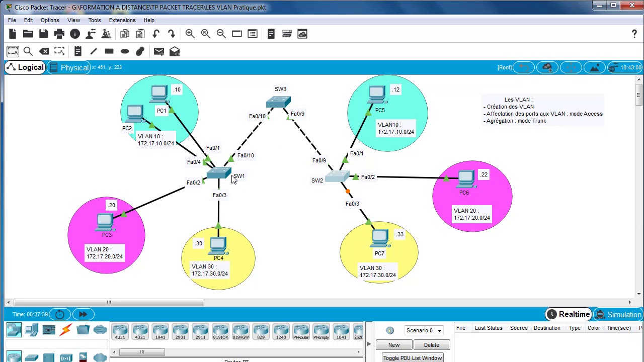Open the File menu
644x362 pixels.
point(12,20)
